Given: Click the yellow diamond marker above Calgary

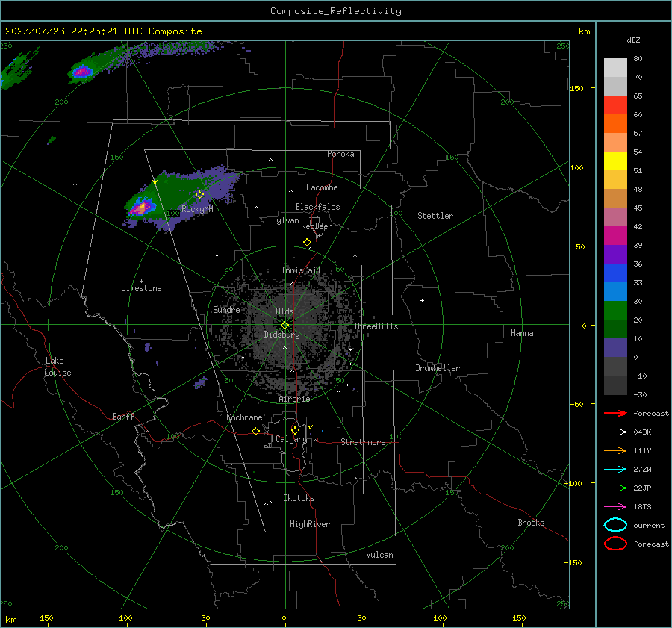Looking at the screenshot, I should 295,430.
